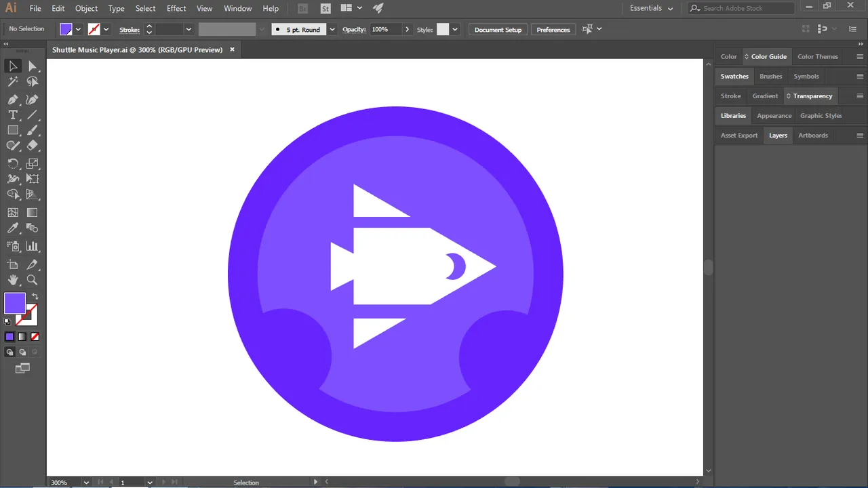
Task: Select the Paintbrush tool
Action: coord(32,130)
